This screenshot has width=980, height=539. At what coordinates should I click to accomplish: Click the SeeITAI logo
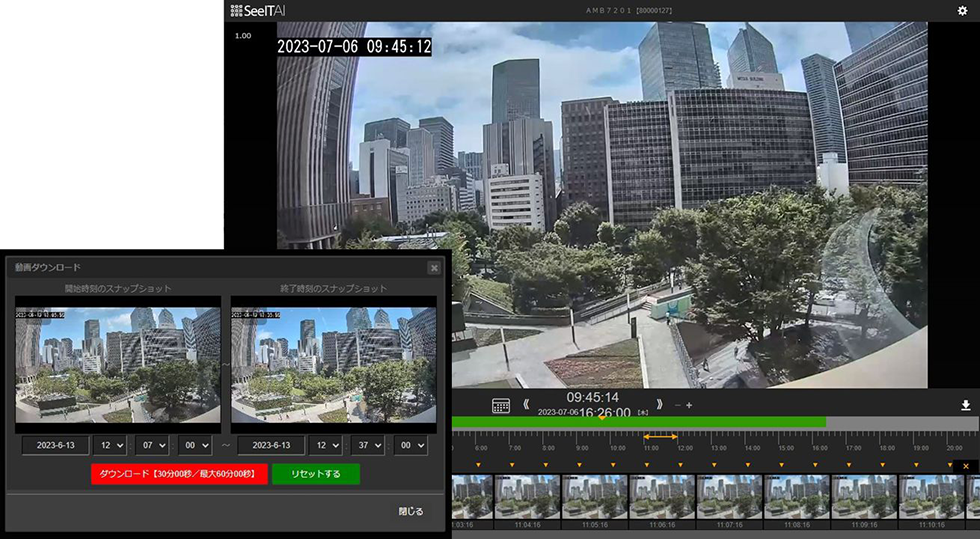tap(258, 11)
